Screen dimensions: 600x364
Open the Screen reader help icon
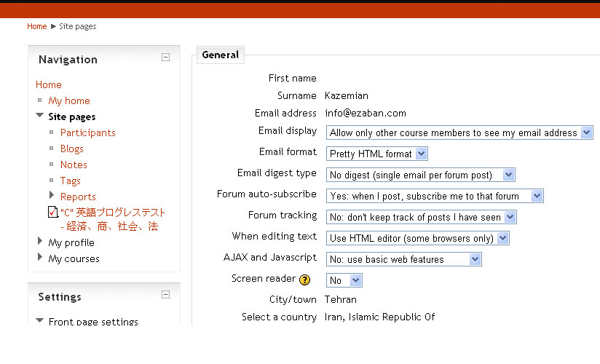coord(304,280)
